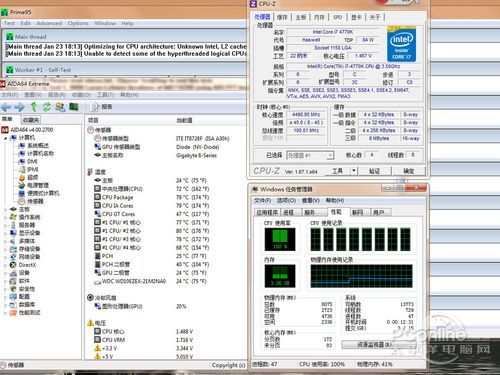Image resolution: width=500 pixels, height=375 pixels.
Task: Expand the 性能测试 tree node
Action: (5, 313)
